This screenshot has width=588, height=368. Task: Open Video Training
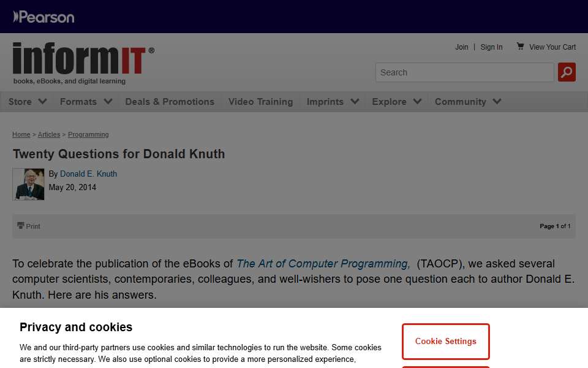coord(261,102)
